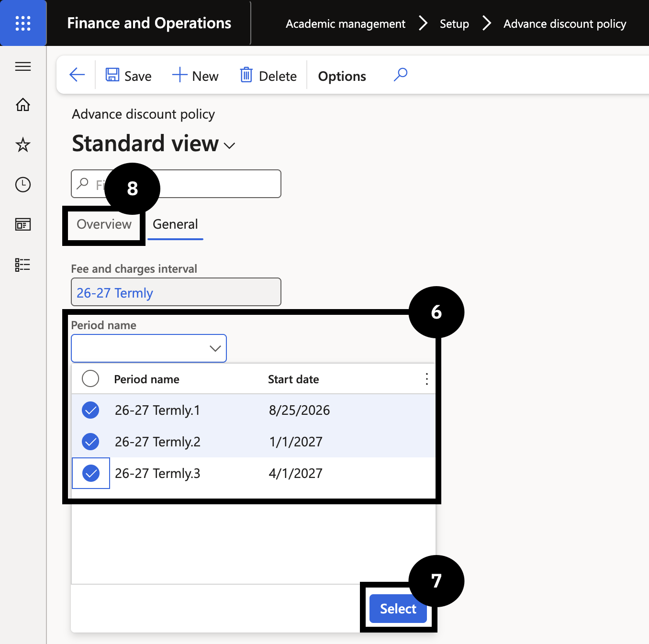Open Recent clock icon in sidebar
The image size is (649, 644).
tap(23, 185)
